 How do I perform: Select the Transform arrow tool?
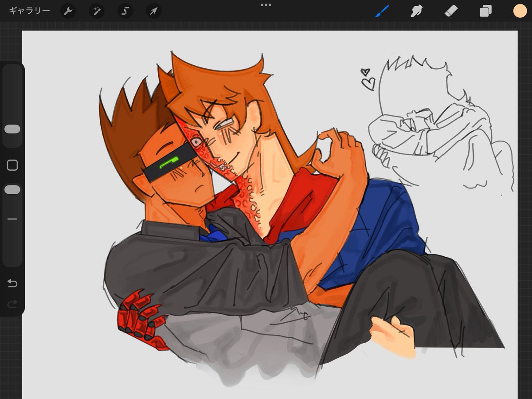tap(153, 11)
